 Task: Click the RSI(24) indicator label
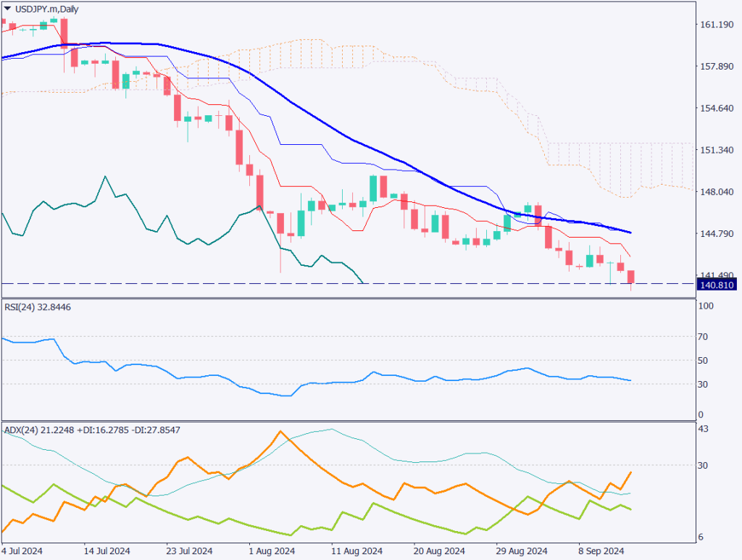38,307
